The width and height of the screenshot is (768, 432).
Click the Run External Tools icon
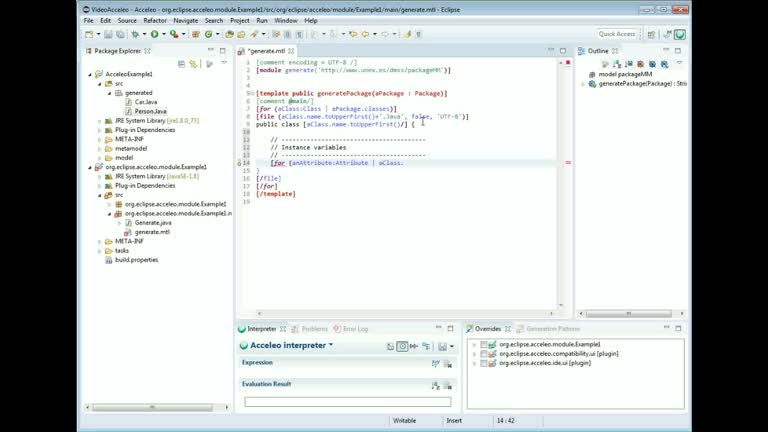click(x=174, y=34)
